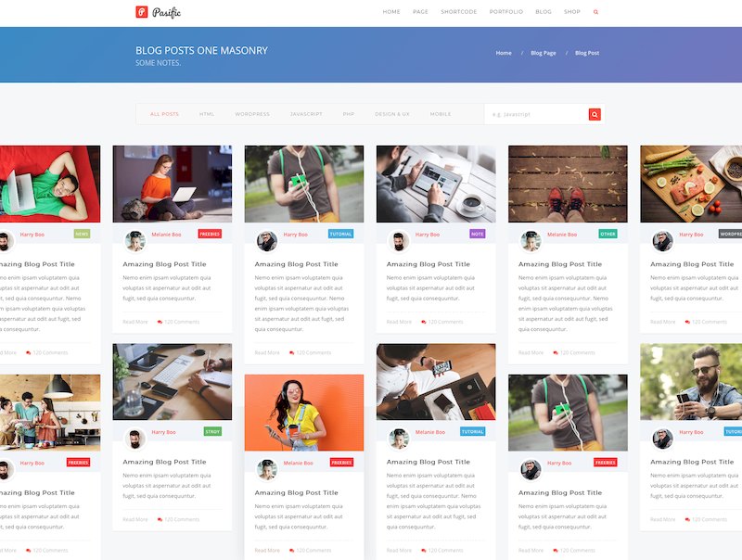The width and height of the screenshot is (742, 560).
Task: Click the 120 Comments text in the OTHER card
Action: (x=577, y=353)
